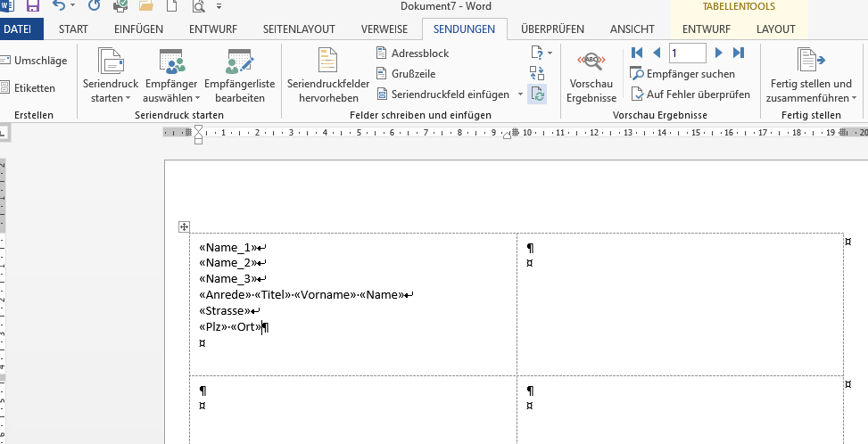Open the SEITENLAYOUT ribbon tab
Screen dimensions: 868x444
[x=299, y=29]
